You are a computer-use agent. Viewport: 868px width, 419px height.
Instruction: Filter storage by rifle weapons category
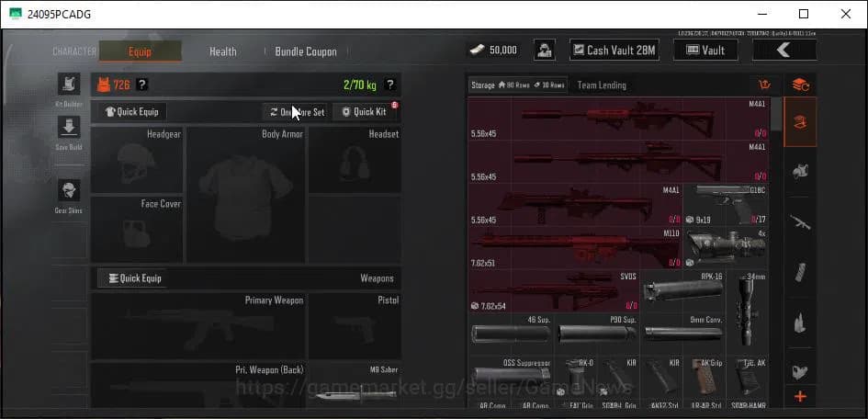pos(800,222)
